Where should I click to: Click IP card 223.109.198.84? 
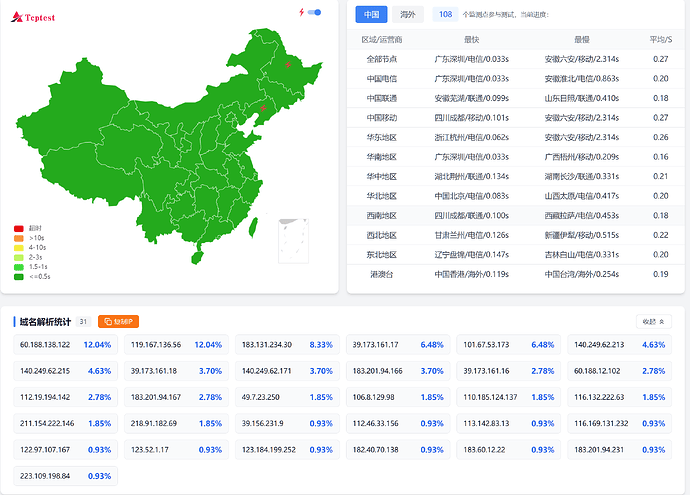pos(66,476)
